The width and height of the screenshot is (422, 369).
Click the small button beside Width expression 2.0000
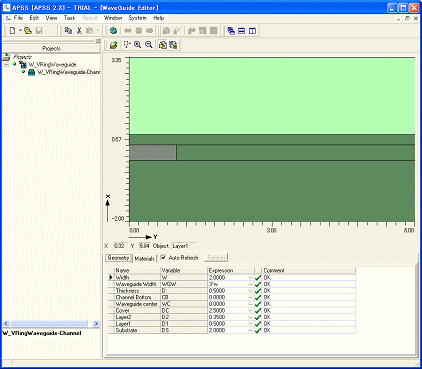250,278
